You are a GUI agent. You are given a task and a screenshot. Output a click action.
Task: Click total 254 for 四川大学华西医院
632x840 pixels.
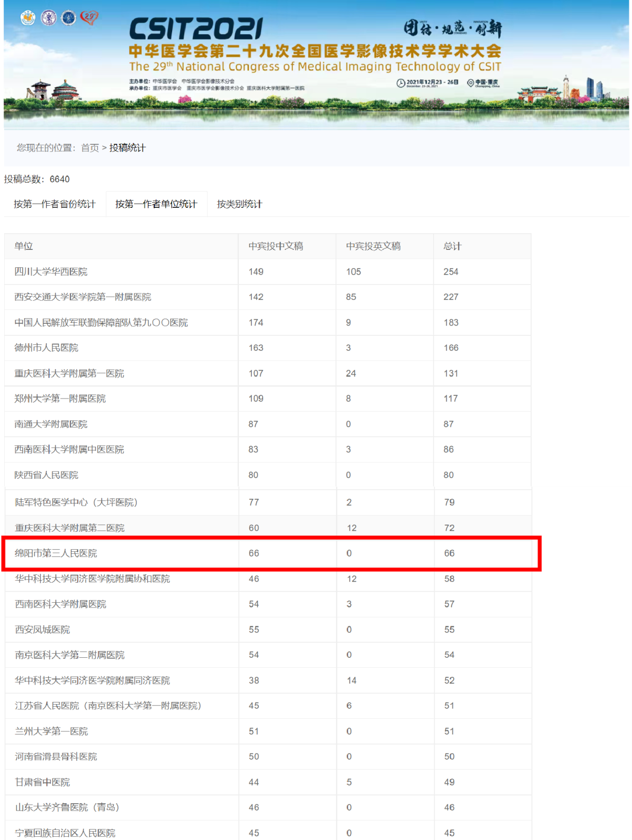451,272
